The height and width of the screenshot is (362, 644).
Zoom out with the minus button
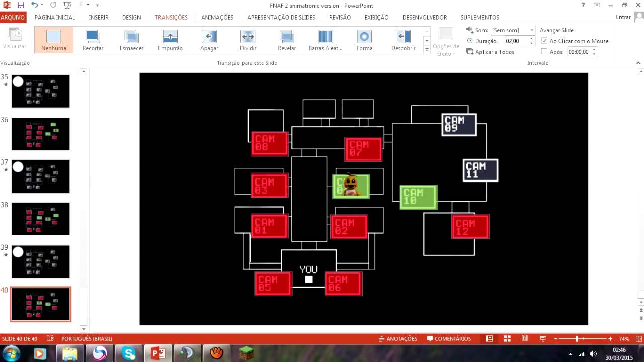[556, 339]
